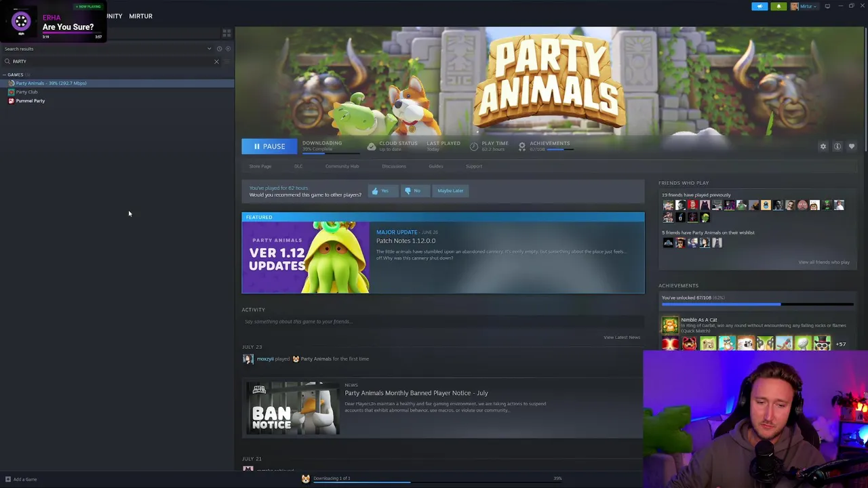Open the DLC link

click(298, 166)
